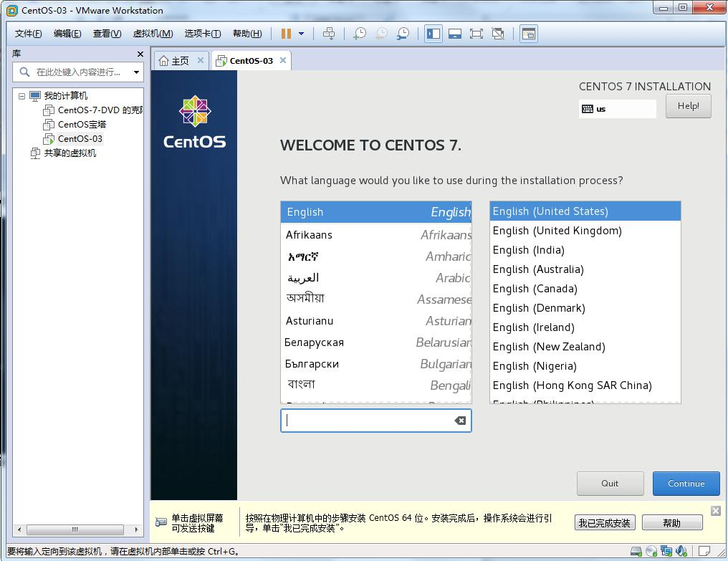Choose English (Hong Kong SAR China) locale
This screenshot has height=561, width=728.
pyautogui.click(x=585, y=385)
